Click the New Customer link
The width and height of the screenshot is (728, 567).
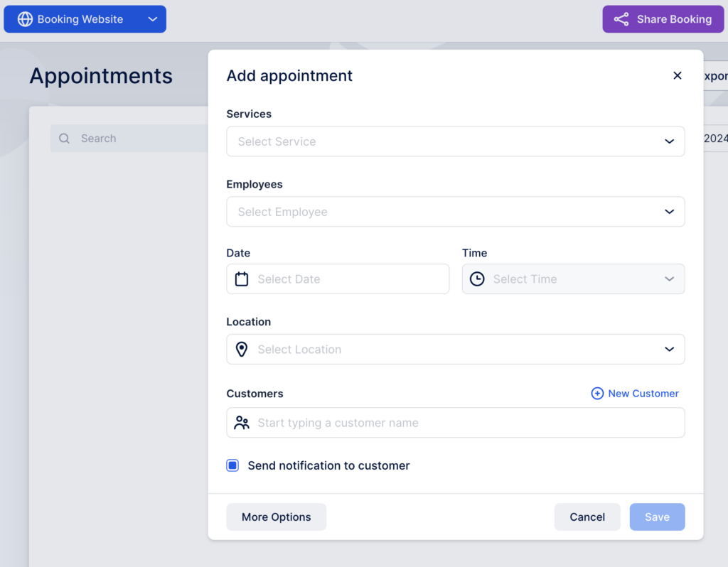coord(643,393)
